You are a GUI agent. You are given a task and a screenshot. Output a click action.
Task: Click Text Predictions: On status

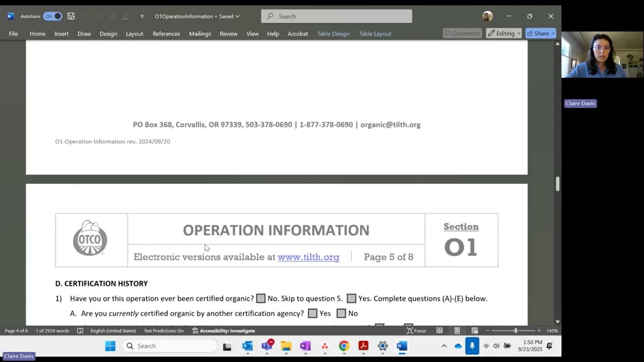coord(164,331)
